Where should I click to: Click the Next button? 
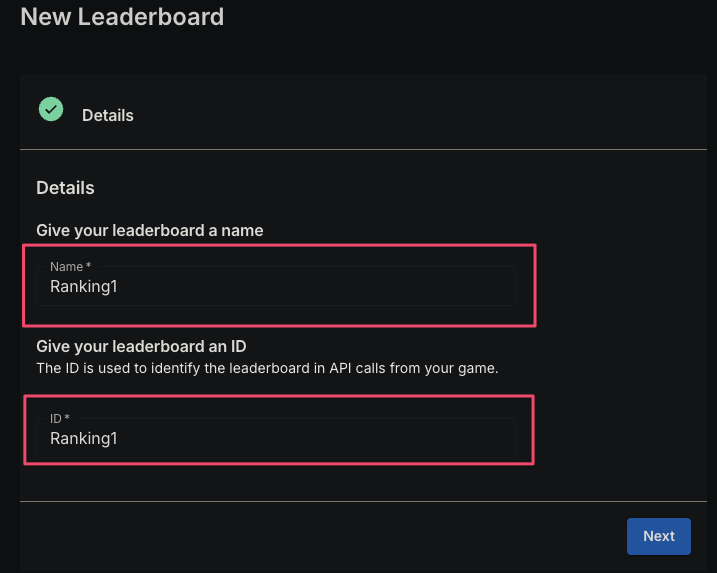point(658,536)
